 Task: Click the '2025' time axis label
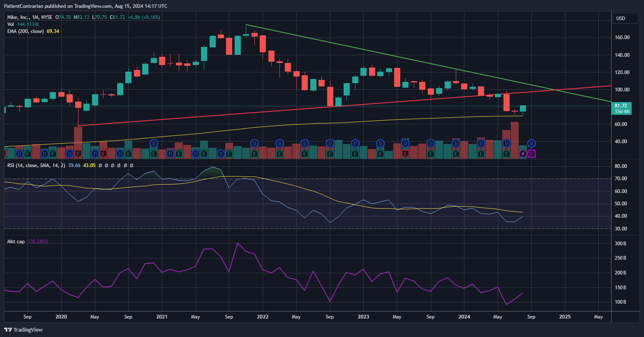[x=565, y=317]
